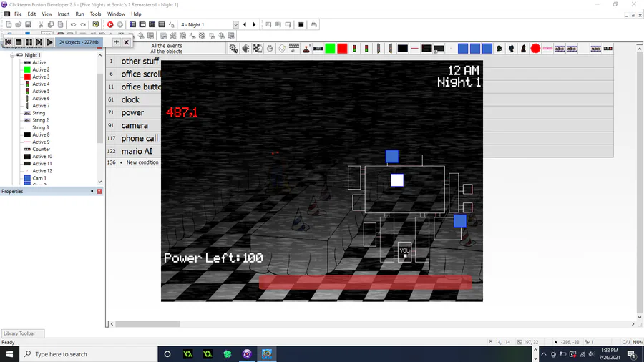Image resolution: width=644 pixels, height=362 pixels.
Task: Collapse the Night 1 tree node
Action: 12,55
